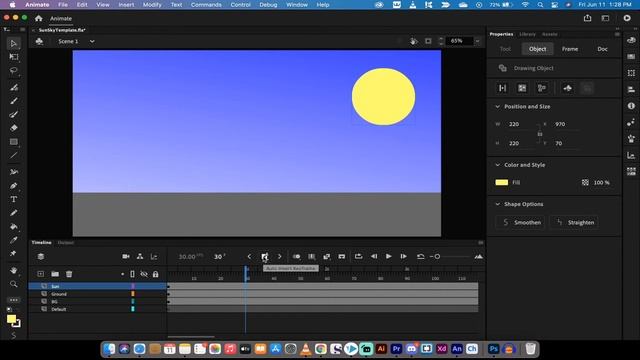Select the Eraser tool
The image size is (640, 360).
click(13, 128)
